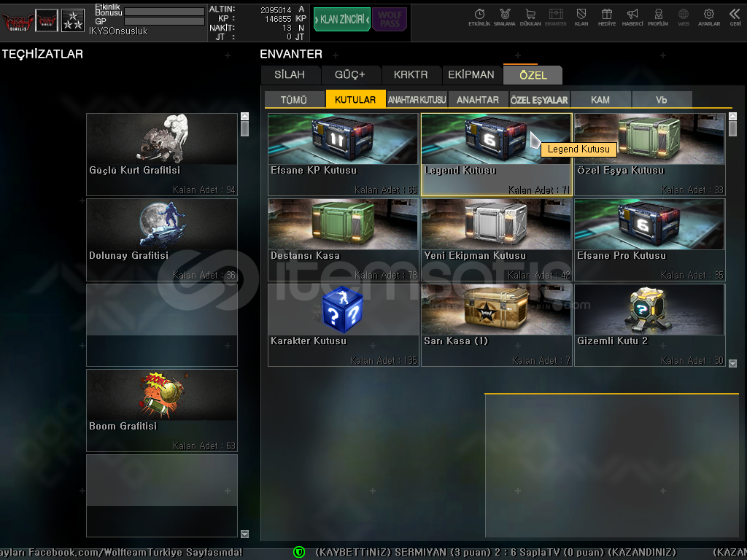
Task: Select the Efsane Pro Kutusu item
Action: (650, 240)
